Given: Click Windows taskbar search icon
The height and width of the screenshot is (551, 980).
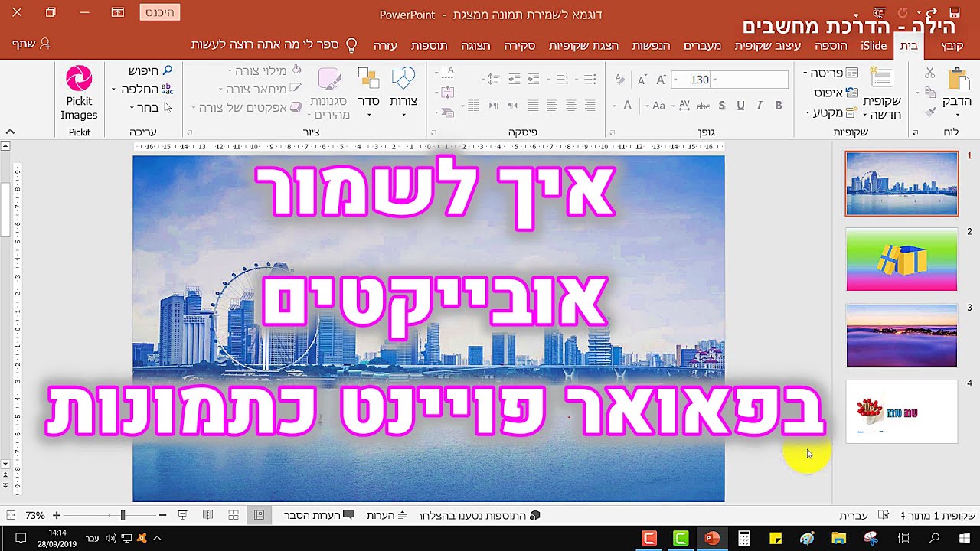Looking at the screenshot, I should pos(934,538).
